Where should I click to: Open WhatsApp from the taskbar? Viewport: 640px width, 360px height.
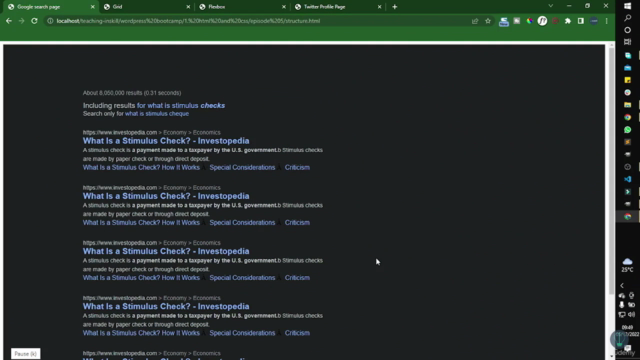click(627, 130)
